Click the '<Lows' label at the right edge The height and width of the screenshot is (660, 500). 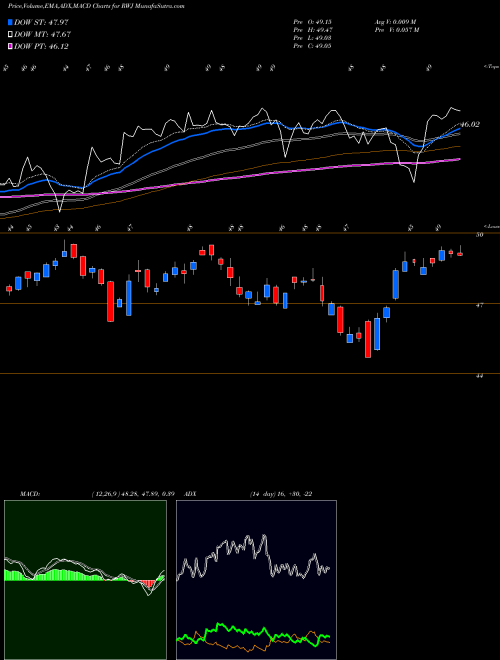pyautogui.click(x=491, y=226)
